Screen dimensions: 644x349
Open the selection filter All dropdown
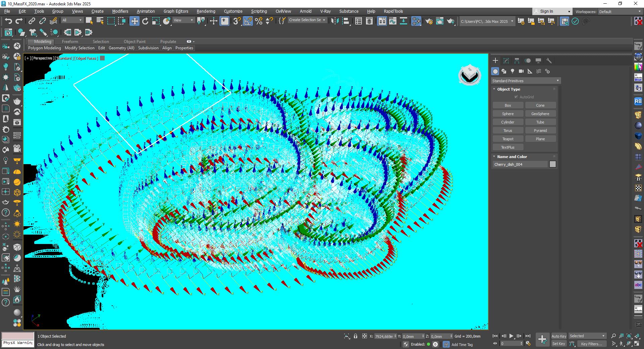(72, 20)
